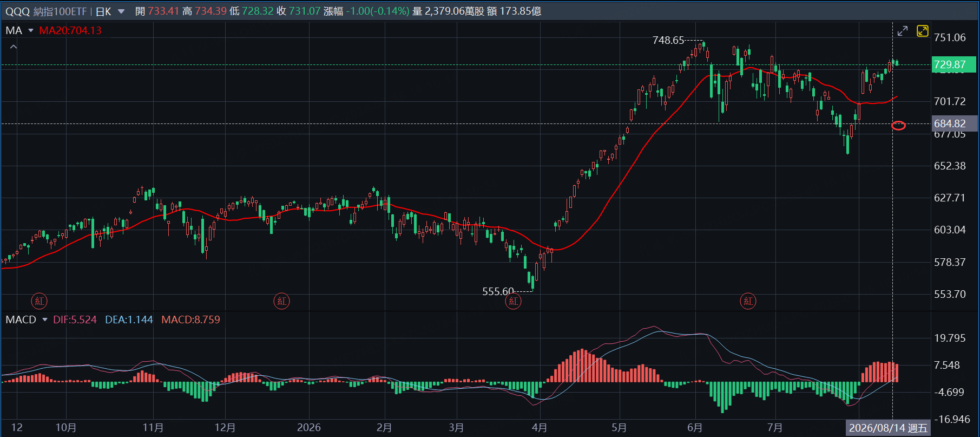The height and width of the screenshot is (437, 980).
Task: Open the 日K period dropdown
Action: coord(121,11)
